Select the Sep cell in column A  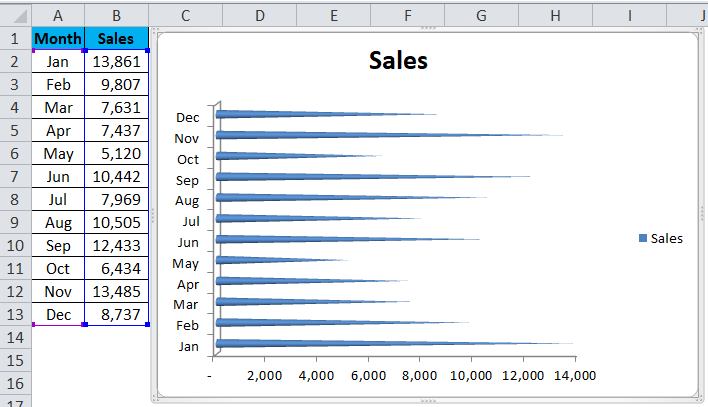(x=58, y=246)
